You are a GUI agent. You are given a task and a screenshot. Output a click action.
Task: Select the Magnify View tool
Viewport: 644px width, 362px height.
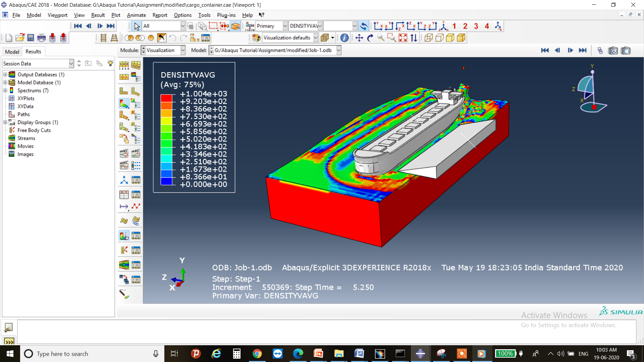coord(381,38)
